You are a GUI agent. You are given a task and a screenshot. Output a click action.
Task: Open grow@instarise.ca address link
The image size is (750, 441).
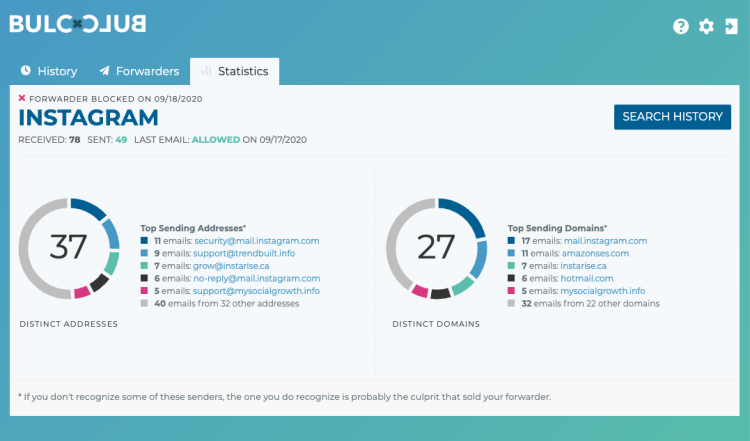(231, 265)
